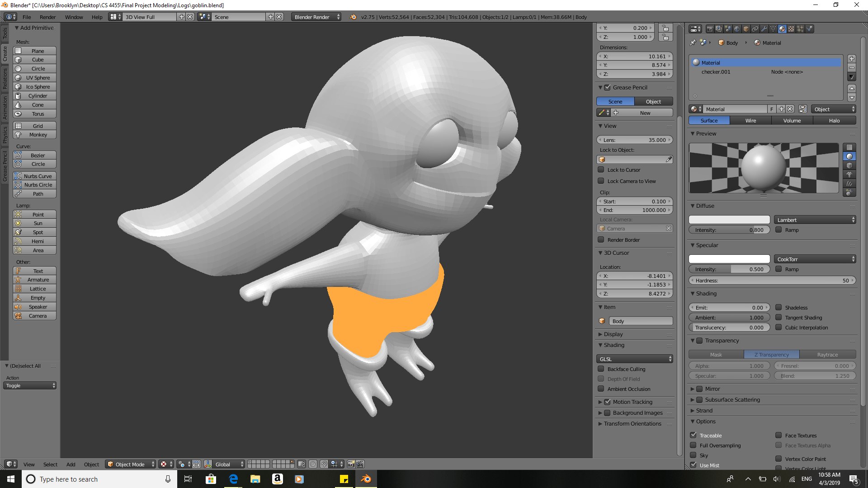Add a Monkey mesh primitive
This screenshot has height=488, width=868.
(x=35, y=135)
